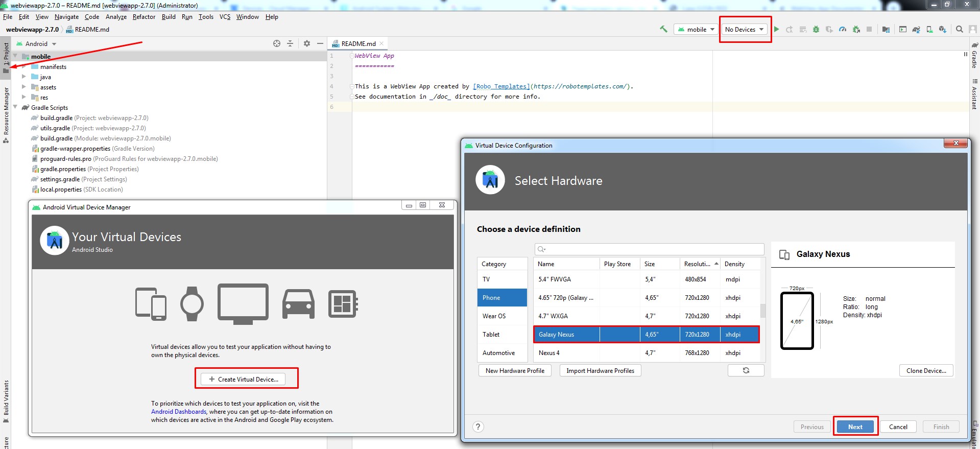Open the Navigate menu

[66, 17]
